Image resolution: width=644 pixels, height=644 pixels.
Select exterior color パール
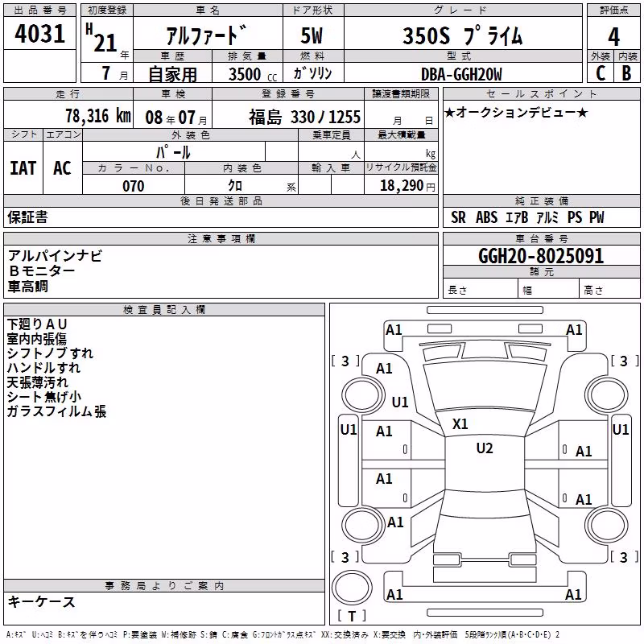(173, 152)
